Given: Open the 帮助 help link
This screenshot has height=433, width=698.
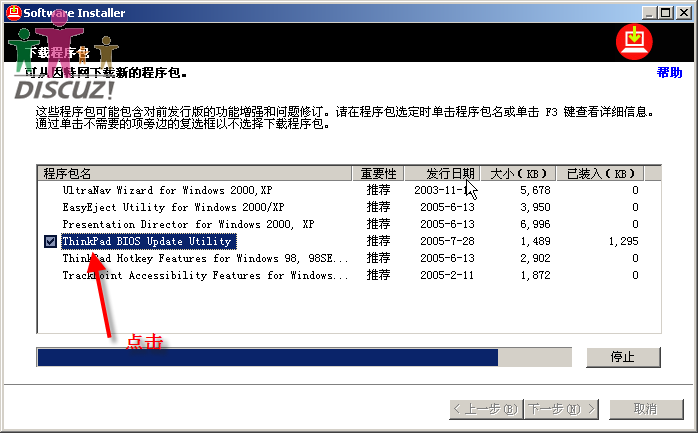Looking at the screenshot, I should click(x=669, y=73).
